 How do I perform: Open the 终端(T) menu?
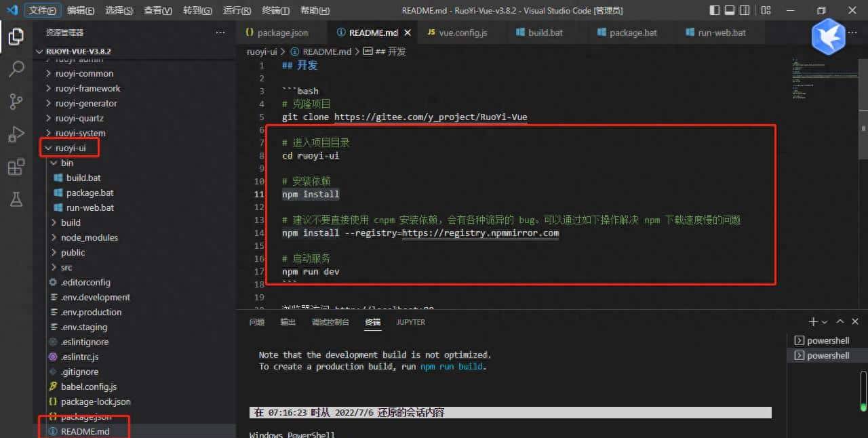coord(275,11)
